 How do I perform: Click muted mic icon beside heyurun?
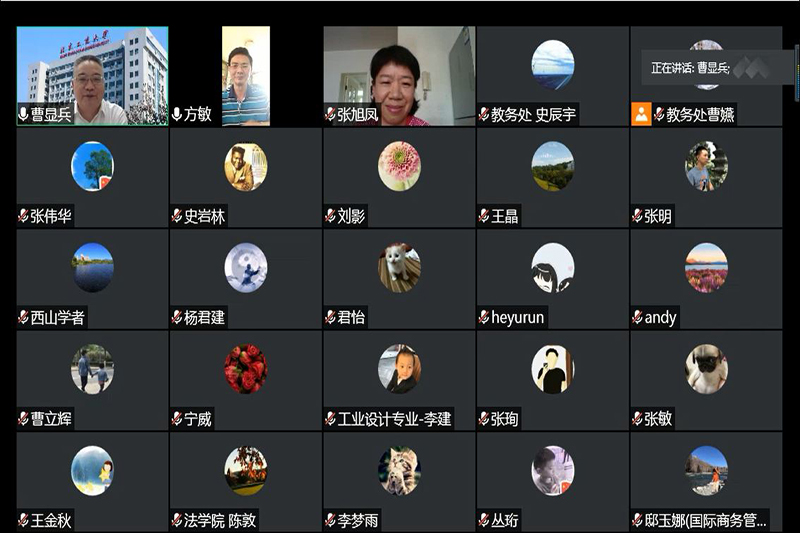[x=484, y=317]
